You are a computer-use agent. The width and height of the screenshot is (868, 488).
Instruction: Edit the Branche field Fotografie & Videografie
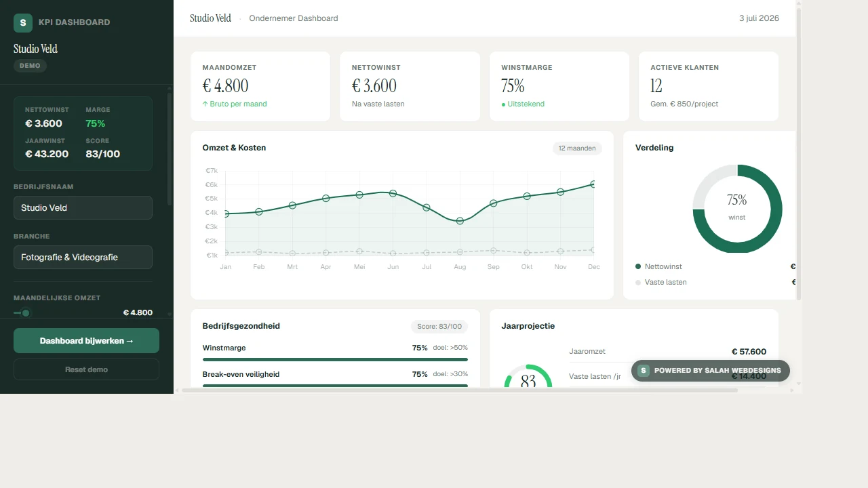[83, 257]
